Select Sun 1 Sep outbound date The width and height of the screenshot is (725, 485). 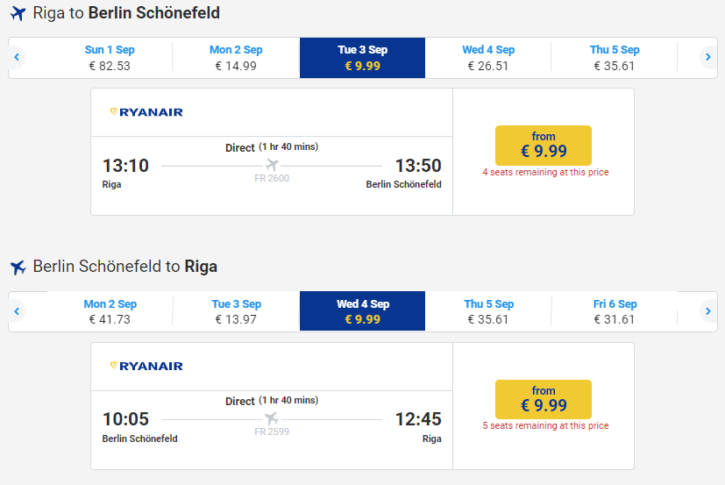pos(110,58)
